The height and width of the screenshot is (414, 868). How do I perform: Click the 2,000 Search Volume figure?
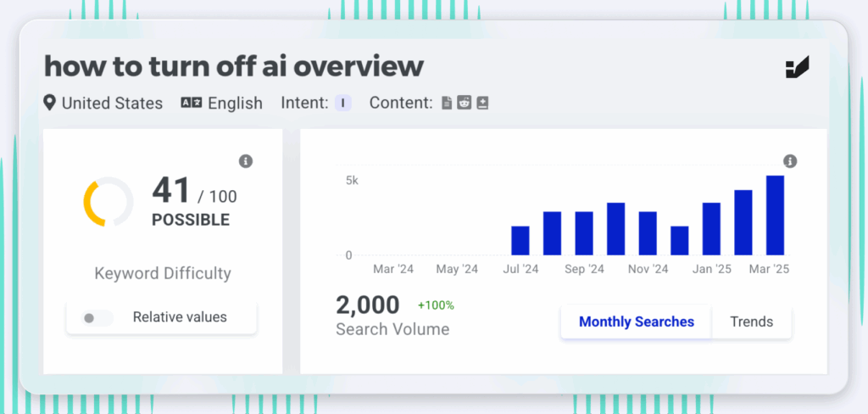point(368,305)
